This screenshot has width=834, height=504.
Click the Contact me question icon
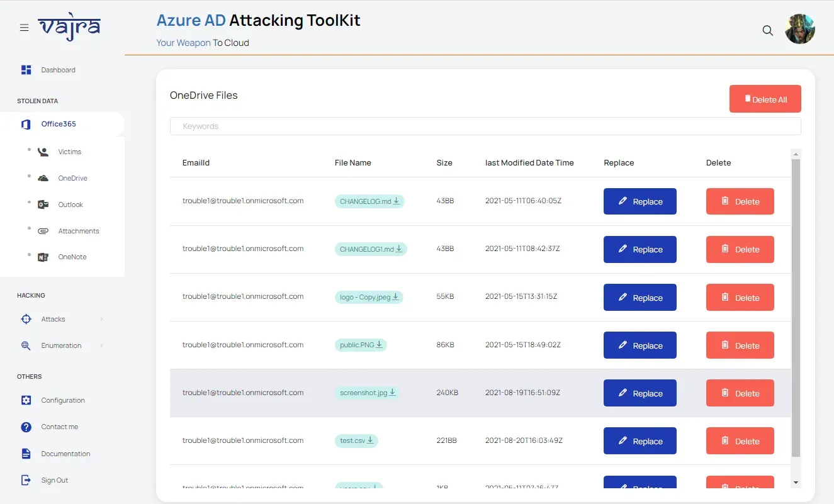(26, 427)
